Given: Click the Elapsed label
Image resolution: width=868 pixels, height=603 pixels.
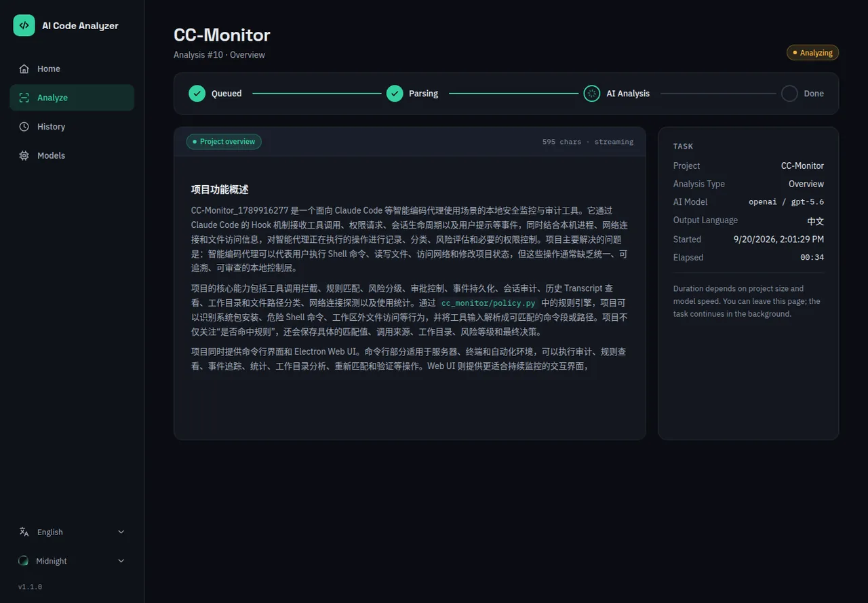Looking at the screenshot, I should coord(688,258).
